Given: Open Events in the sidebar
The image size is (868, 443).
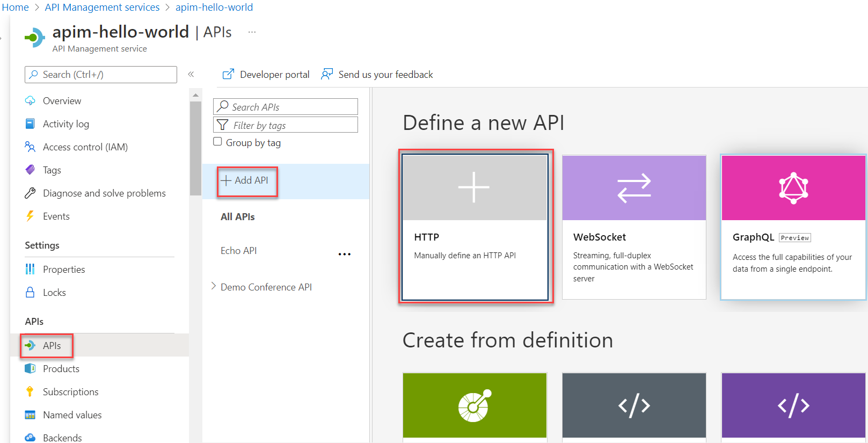Looking at the screenshot, I should coord(56,216).
